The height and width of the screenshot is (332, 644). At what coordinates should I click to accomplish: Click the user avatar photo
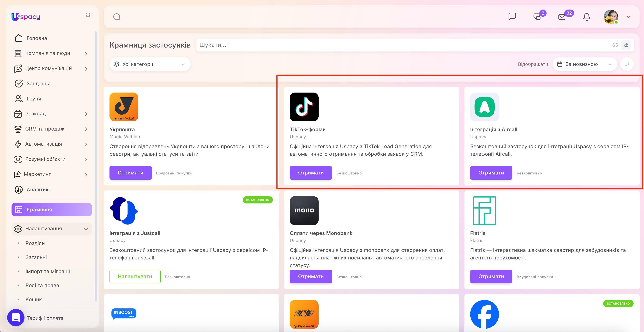click(x=611, y=17)
